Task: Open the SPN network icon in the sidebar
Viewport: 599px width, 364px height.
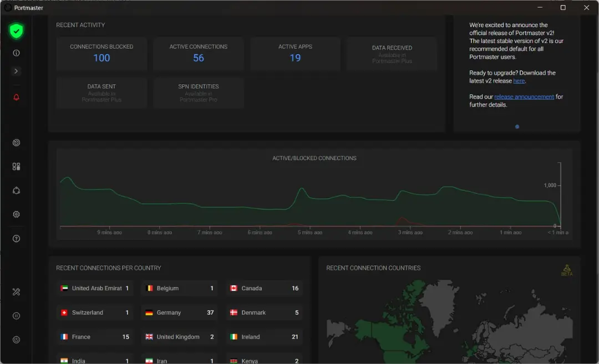Action: [16, 191]
